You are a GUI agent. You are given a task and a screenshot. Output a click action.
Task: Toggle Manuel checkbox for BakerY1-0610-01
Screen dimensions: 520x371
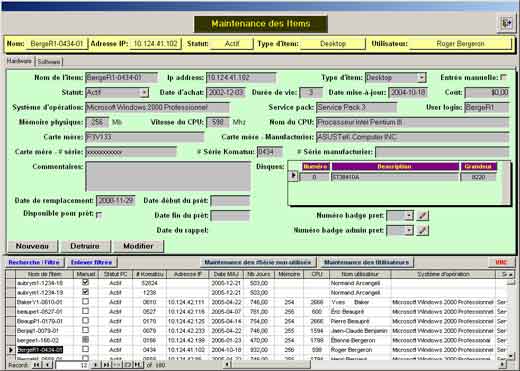[x=86, y=301]
